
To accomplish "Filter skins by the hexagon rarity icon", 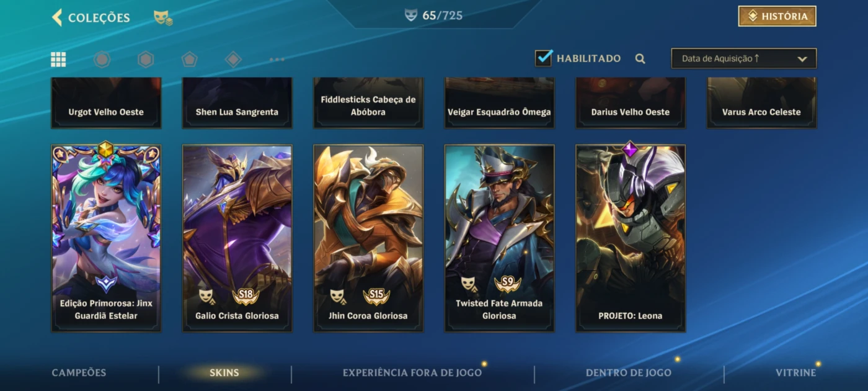I will (x=146, y=60).
